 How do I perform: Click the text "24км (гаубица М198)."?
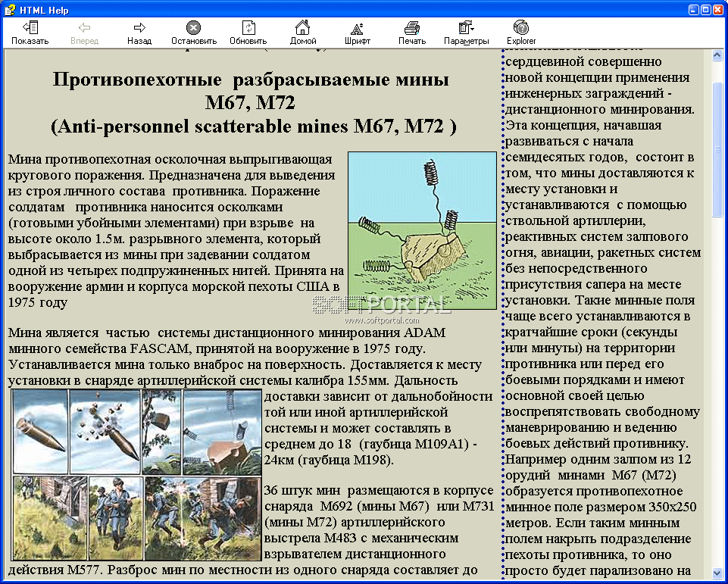coord(330,460)
